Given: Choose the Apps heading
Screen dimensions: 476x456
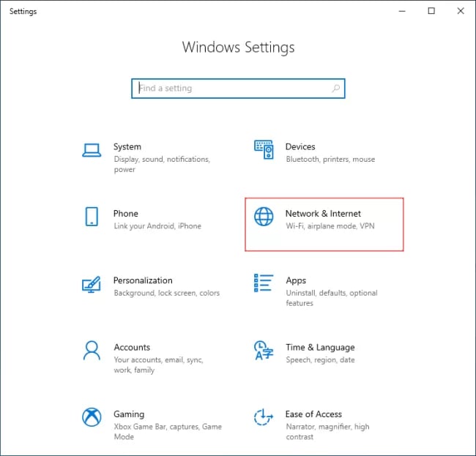Looking at the screenshot, I should point(296,280).
